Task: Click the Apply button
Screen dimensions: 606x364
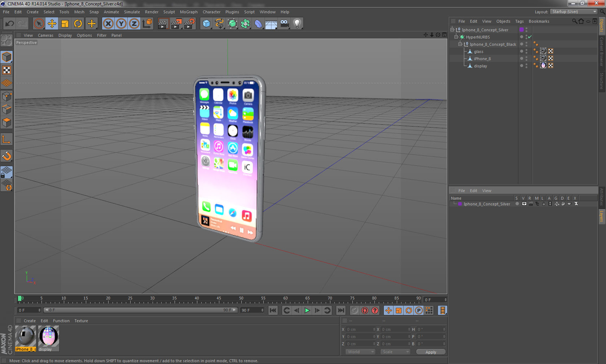Action: pyautogui.click(x=431, y=352)
